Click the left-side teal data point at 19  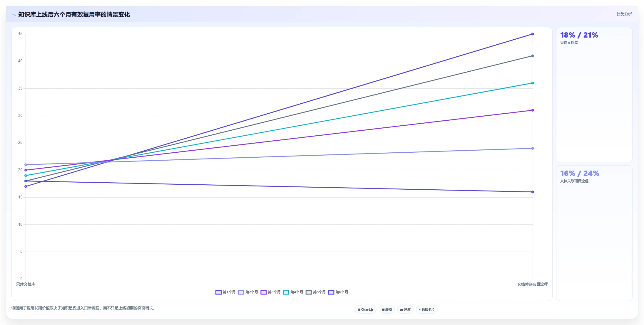tap(26, 176)
